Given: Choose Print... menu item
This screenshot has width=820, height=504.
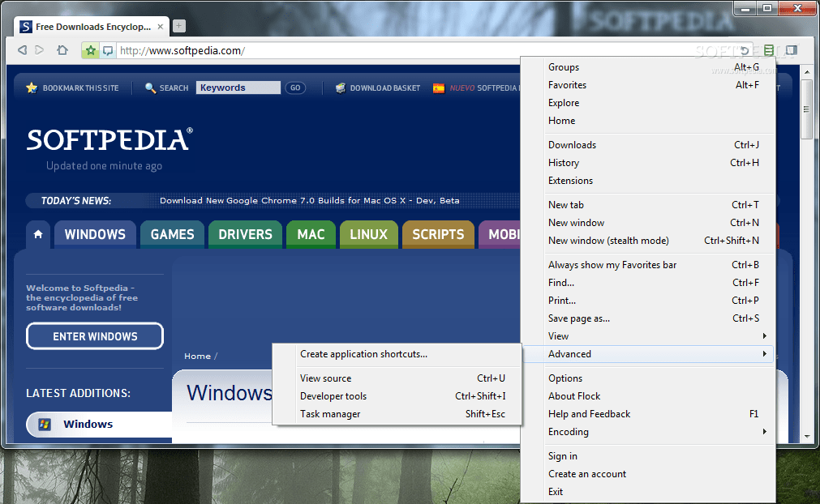Looking at the screenshot, I should click(649, 301).
